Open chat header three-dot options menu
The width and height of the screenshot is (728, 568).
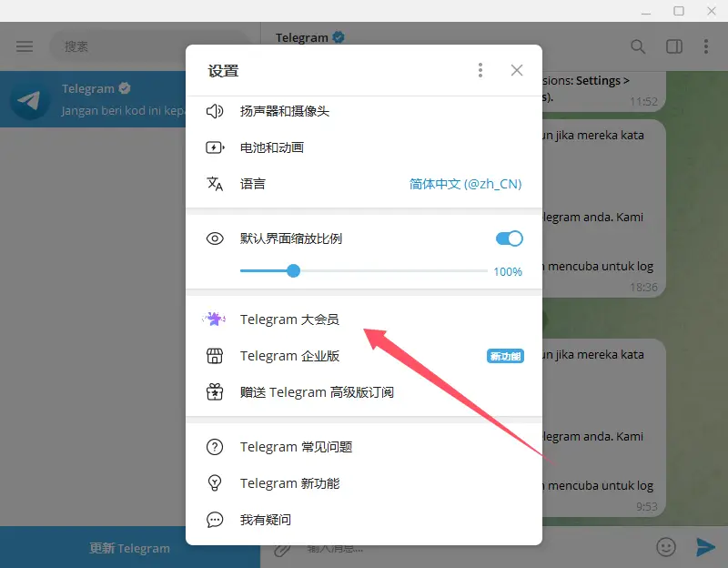(x=706, y=46)
